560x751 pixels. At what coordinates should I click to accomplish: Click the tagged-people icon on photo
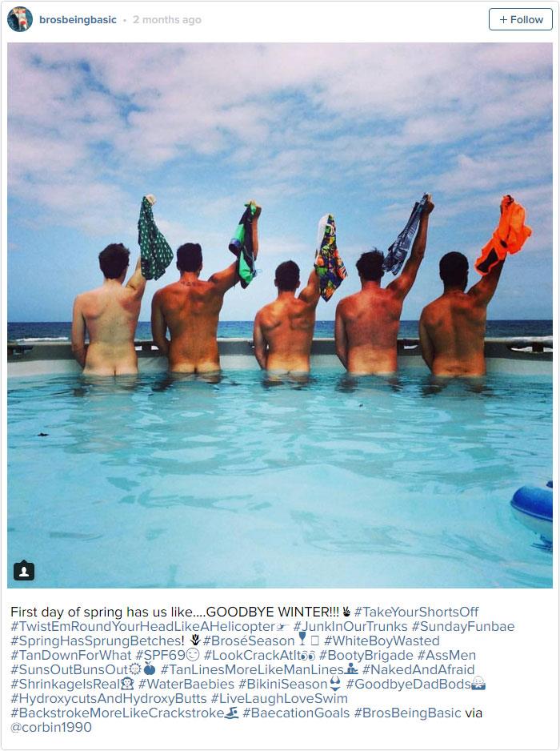[24, 570]
